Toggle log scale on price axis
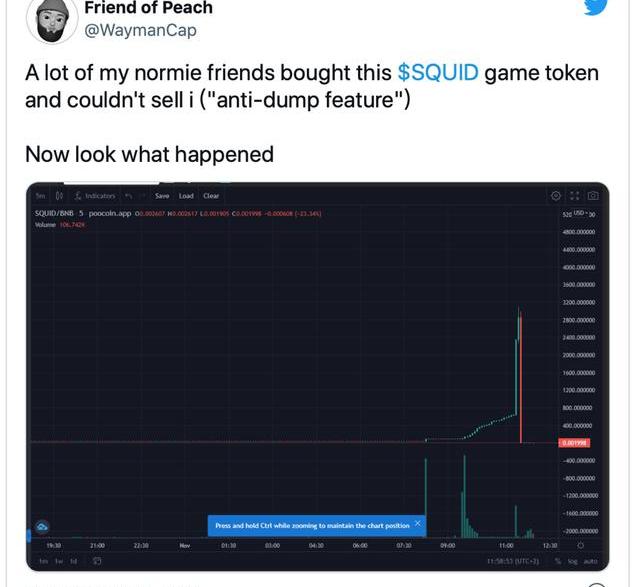This screenshot has width=640, height=587. [x=573, y=561]
